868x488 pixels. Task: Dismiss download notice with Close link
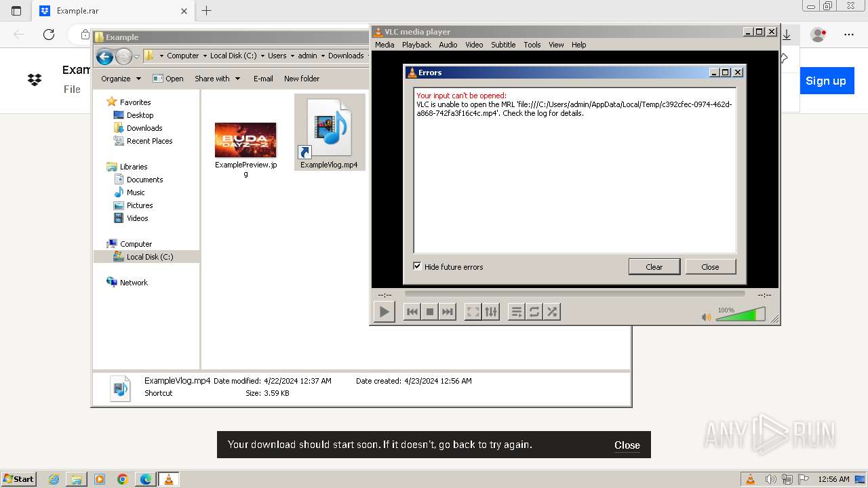627,445
